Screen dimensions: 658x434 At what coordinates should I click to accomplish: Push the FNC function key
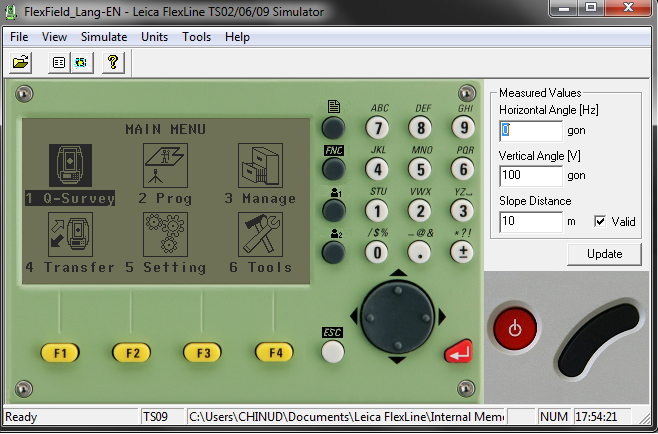[333, 169]
